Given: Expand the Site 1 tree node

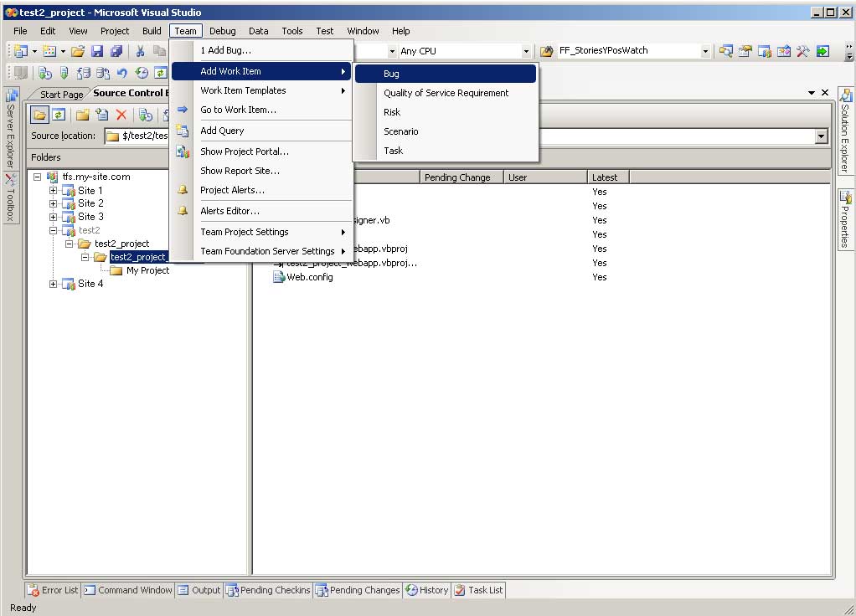Looking at the screenshot, I should pyautogui.click(x=53, y=191).
